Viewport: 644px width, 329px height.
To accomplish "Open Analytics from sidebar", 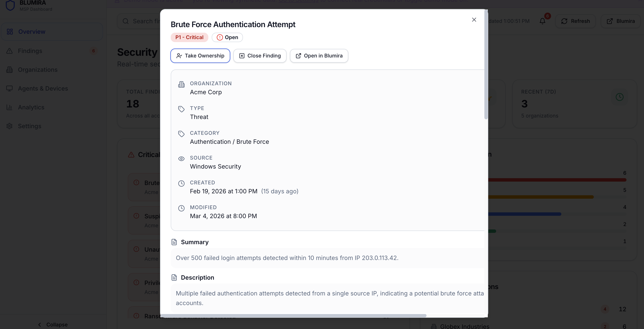I will click(31, 107).
